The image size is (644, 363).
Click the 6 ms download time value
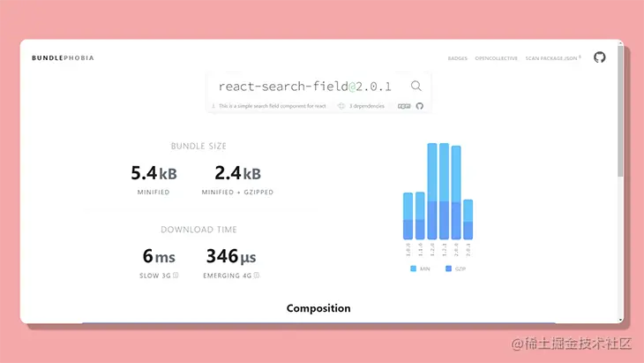click(159, 256)
